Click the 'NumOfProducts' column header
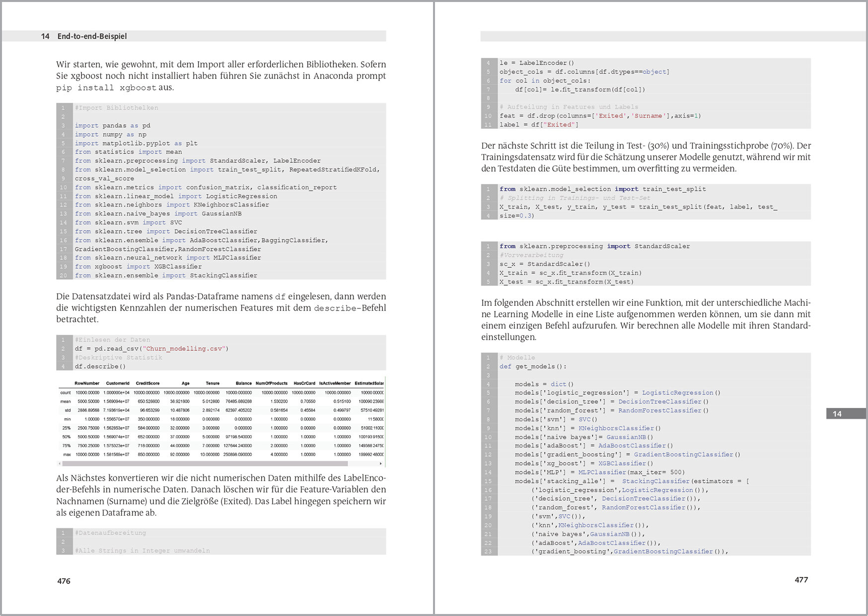This screenshot has height=616, width=868. (272, 384)
